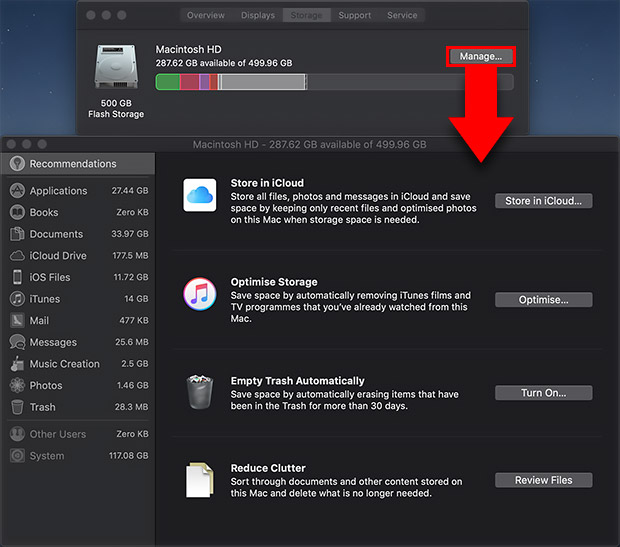This screenshot has height=547, width=620.
Task: Select Music Creation label in sidebar
Action: 65,364
